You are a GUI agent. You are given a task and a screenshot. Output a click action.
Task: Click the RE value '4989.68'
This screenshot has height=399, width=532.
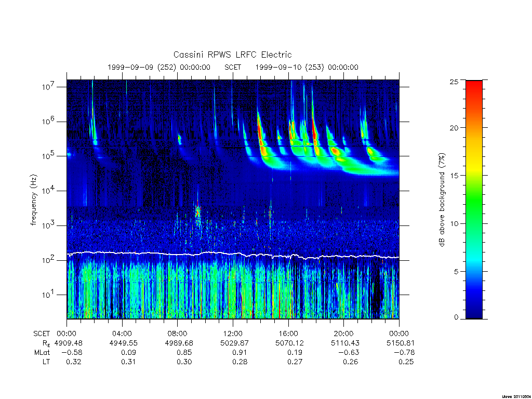(179, 343)
